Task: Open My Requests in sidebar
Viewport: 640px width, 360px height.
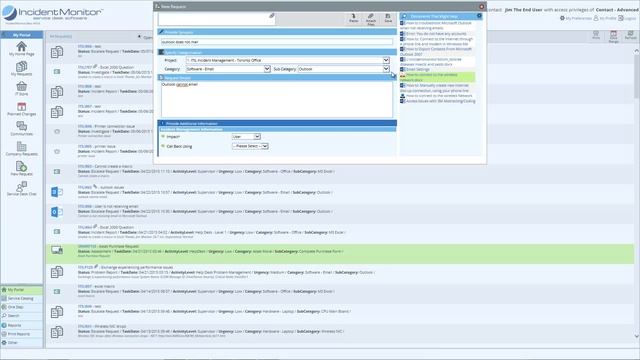Action: pyautogui.click(x=22, y=69)
